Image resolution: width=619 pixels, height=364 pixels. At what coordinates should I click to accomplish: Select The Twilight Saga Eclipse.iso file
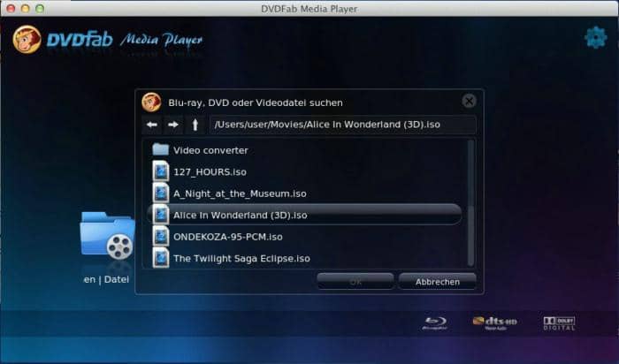304,258
